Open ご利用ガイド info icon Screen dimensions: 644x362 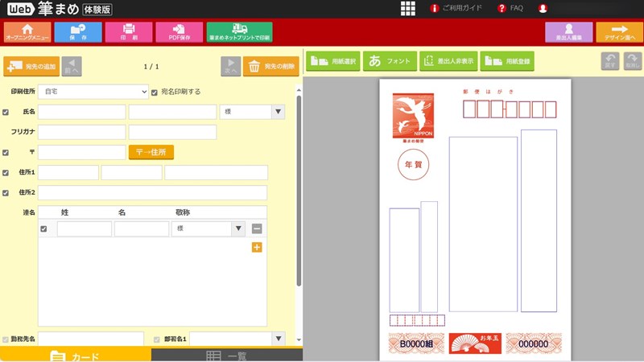pos(435,8)
